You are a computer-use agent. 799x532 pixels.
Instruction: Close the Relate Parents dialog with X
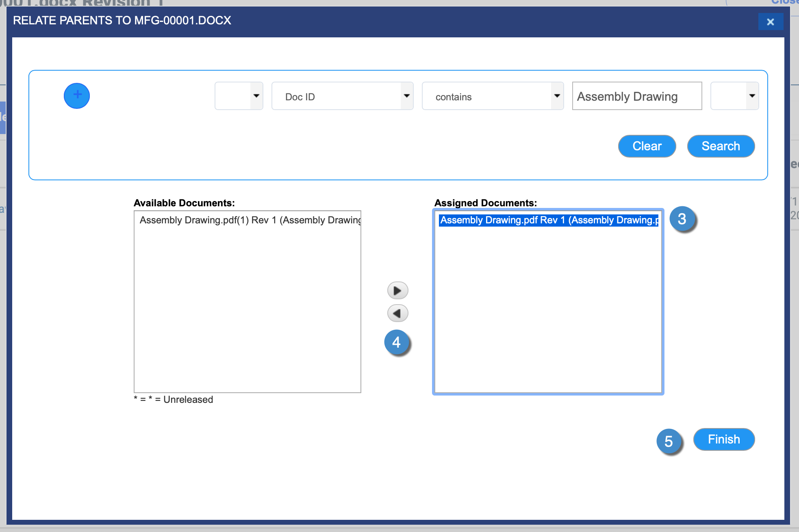(770, 22)
